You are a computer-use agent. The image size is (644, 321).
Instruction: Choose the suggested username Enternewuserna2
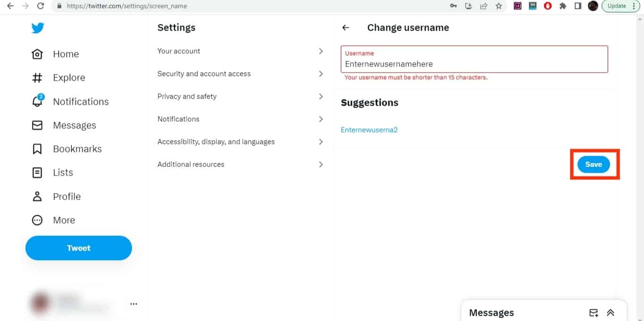click(369, 130)
